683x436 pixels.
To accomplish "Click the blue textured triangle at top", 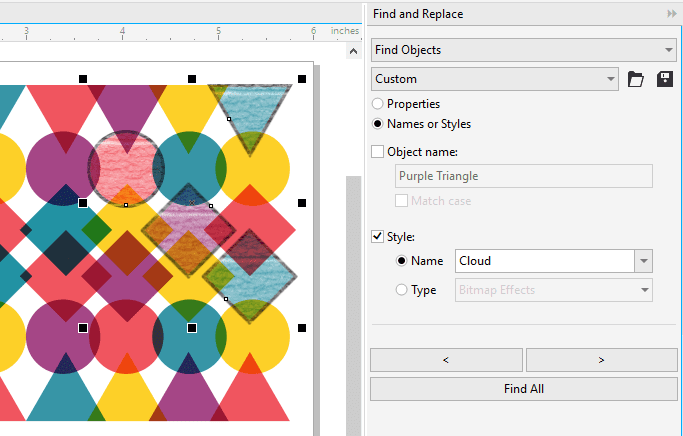I will pos(250,110).
